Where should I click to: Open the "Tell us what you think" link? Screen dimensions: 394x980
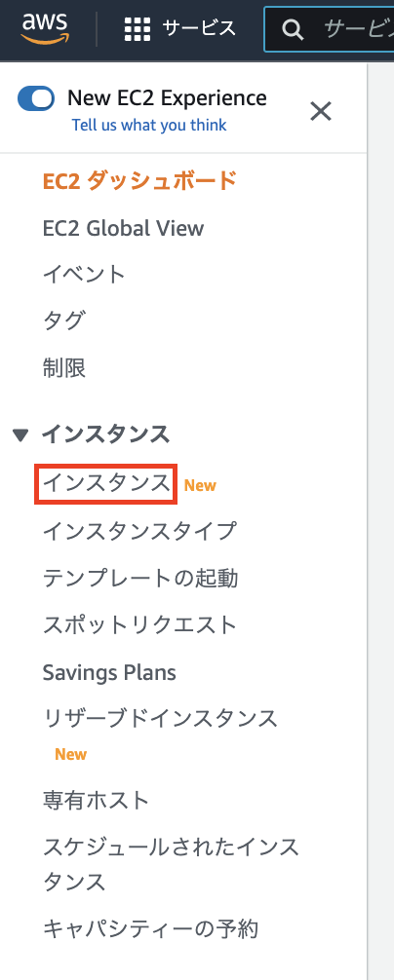click(x=149, y=125)
